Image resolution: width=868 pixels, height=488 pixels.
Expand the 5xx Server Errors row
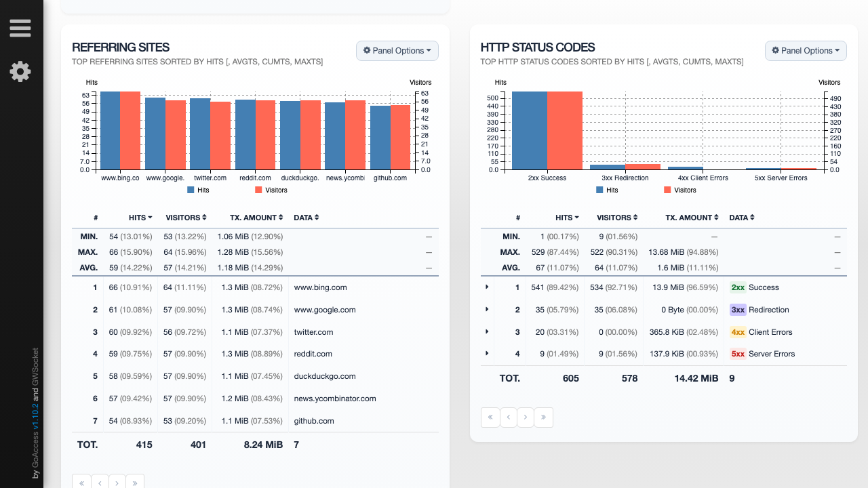click(x=487, y=353)
